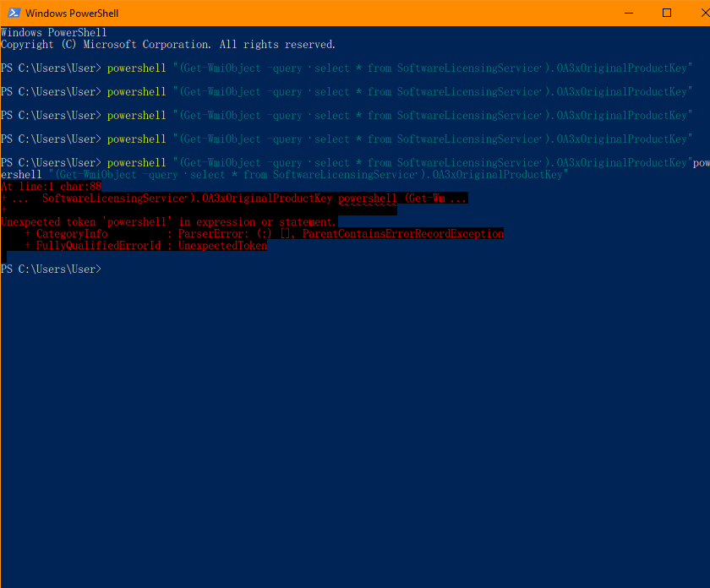Screen dimensions: 710x588
Task: Click the wrapped line starting with 'ershell'
Action: 284,174
